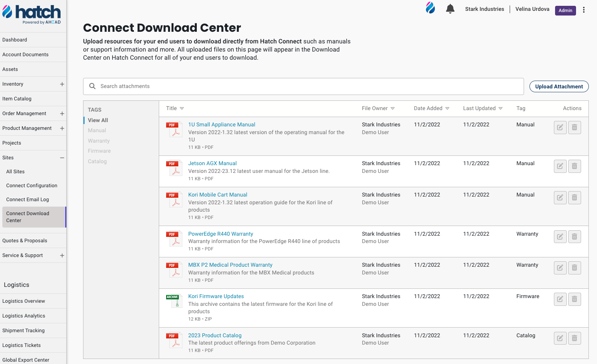Screen dimensions: 597x364
Task: Open the three-dot account menu
Action: tap(584, 10)
